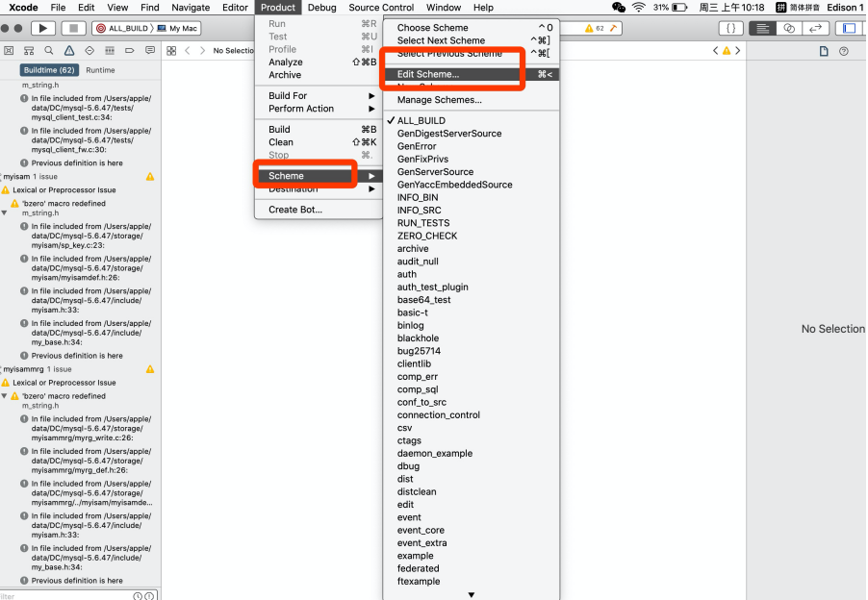Choose Clean from the Product menu
This screenshot has height=600, width=868.
click(x=319, y=142)
